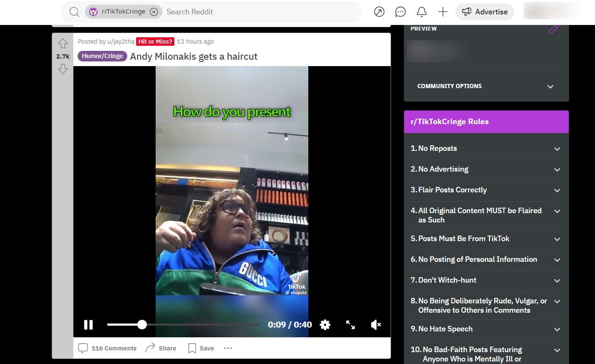Screen dimensions: 595x364
Task: Open the notifications bell
Action: (422, 12)
